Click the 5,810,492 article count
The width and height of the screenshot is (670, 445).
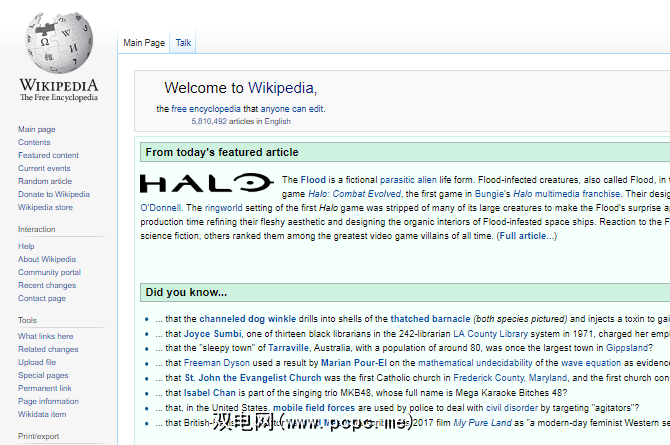coord(209,121)
